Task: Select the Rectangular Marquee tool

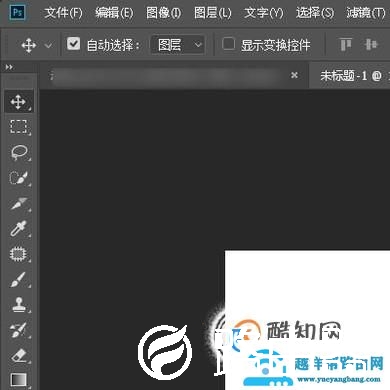Action: coord(19,127)
